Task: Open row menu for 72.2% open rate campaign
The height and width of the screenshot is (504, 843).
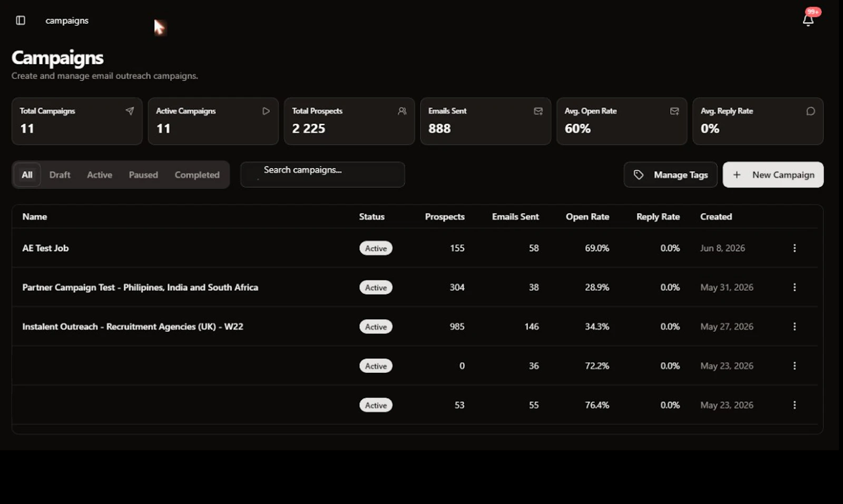Action: pyautogui.click(x=795, y=365)
